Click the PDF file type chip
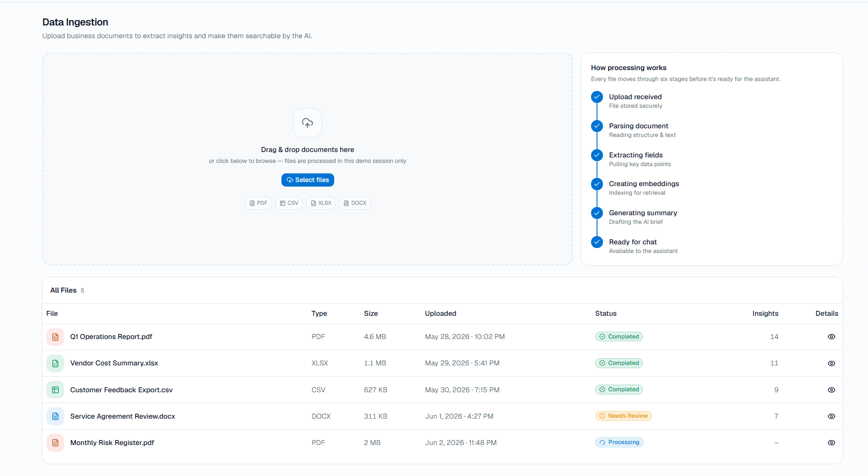Viewport: 868px width, 476px height. 258,203
